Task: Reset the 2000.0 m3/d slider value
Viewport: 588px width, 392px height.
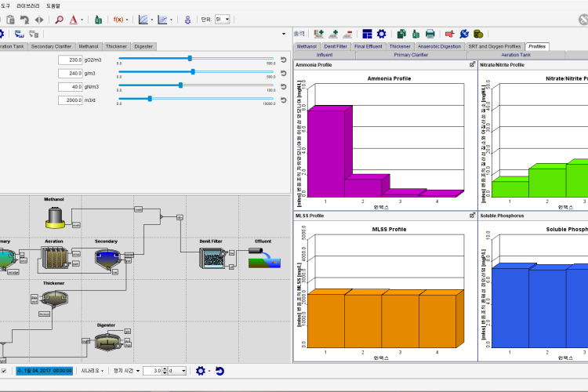Action: 284,100
